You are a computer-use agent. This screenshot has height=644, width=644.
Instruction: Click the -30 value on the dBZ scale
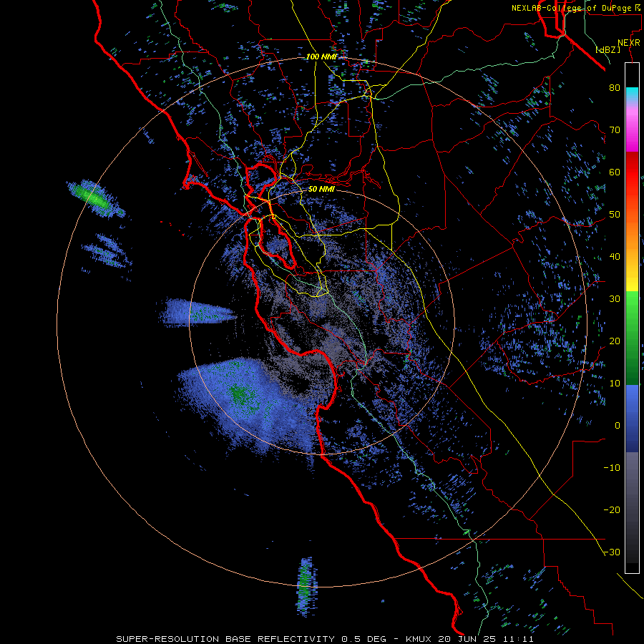tap(612, 552)
